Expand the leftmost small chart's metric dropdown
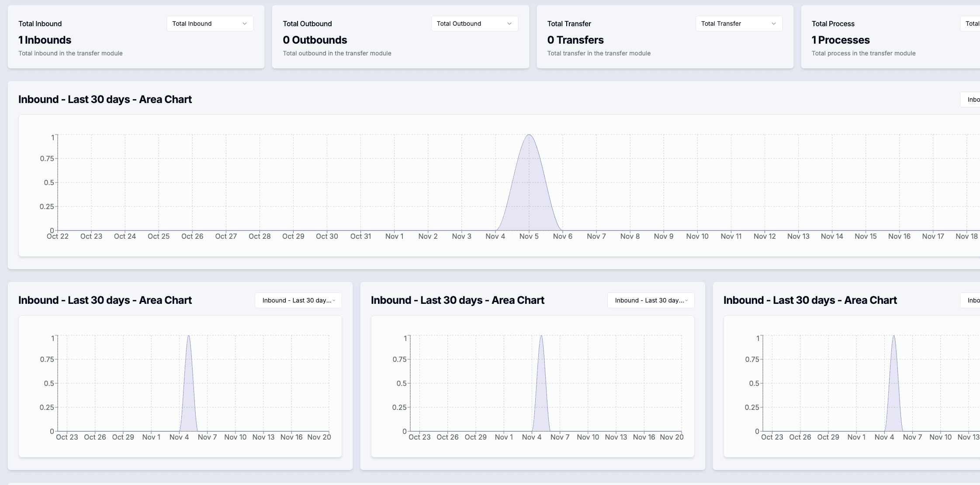This screenshot has width=980, height=485. 298,300
